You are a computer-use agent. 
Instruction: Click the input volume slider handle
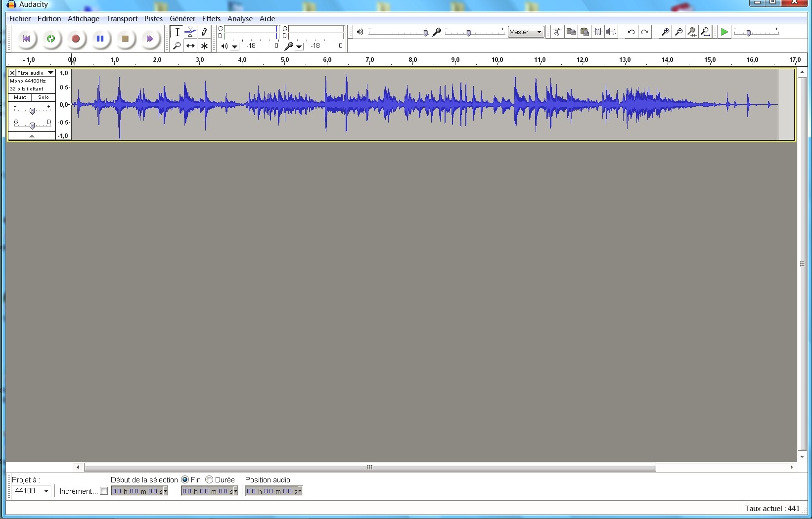point(468,33)
